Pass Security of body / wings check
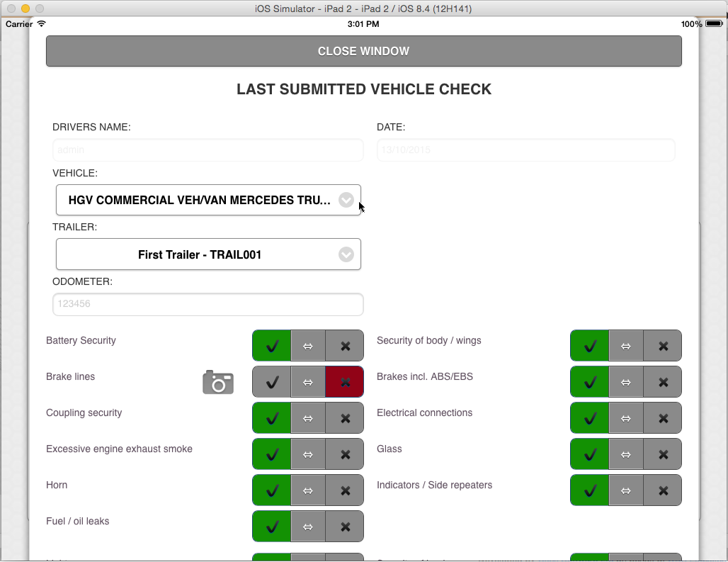728x562 pixels. click(590, 346)
